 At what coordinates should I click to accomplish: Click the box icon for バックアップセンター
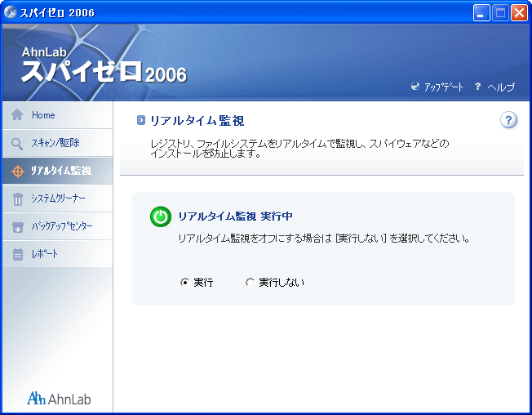tap(18, 227)
